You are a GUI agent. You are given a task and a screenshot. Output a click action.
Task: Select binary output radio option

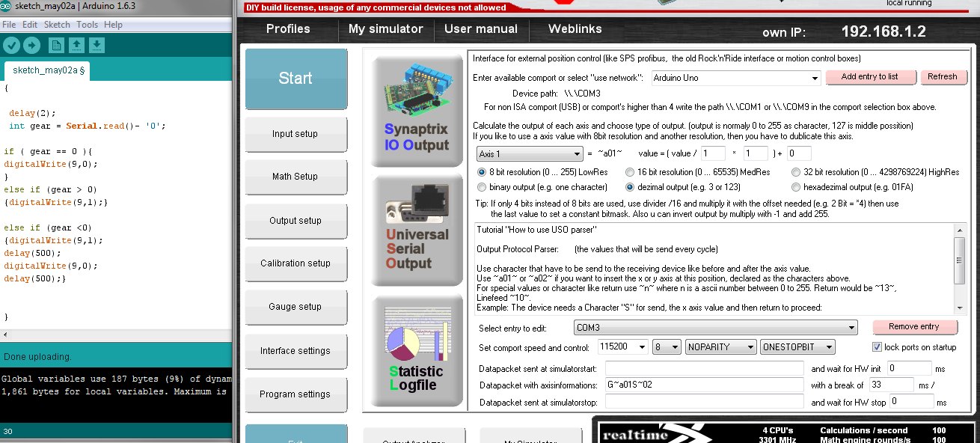click(482, 187)
